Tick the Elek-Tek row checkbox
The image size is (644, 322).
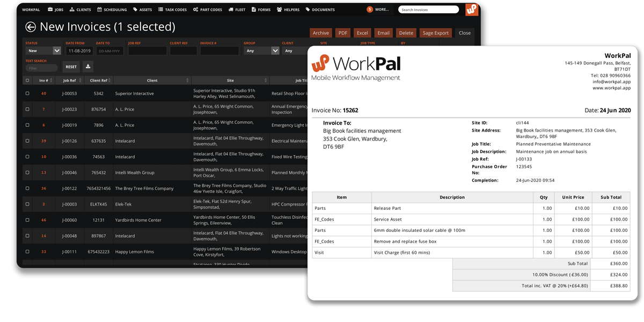click(x=27, y=204)
